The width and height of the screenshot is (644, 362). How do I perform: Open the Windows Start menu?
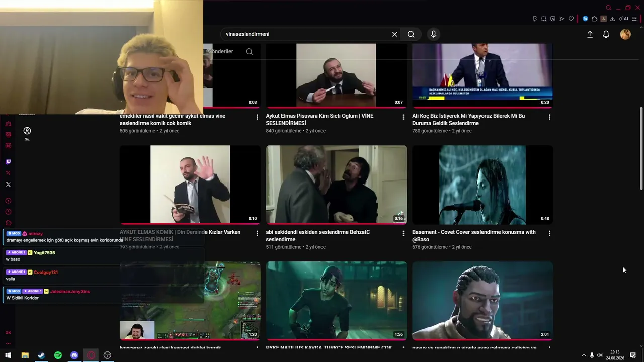coord(8,355)
